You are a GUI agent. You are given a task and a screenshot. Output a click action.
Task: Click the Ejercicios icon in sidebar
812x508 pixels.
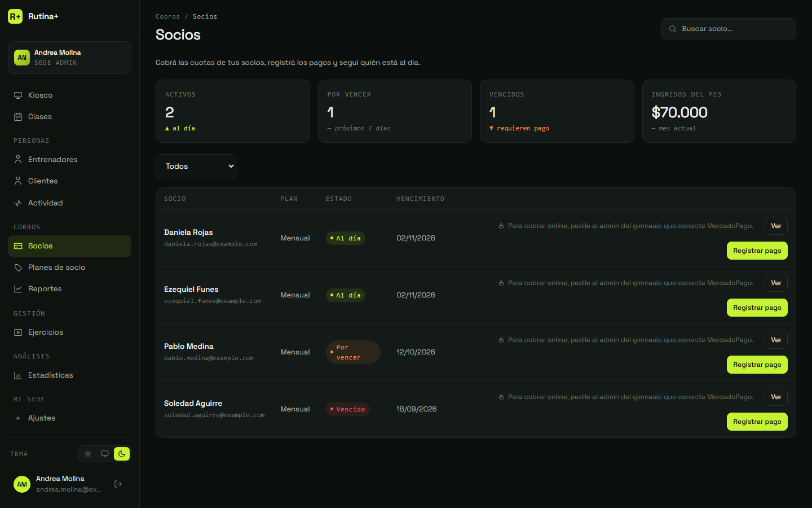(x=18, y=332)
